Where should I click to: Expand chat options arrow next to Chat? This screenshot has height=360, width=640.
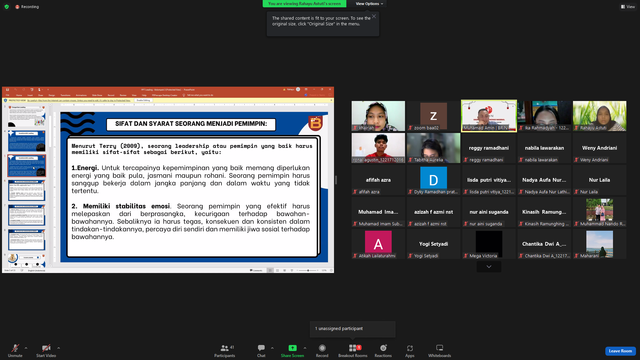click(272, 348)
